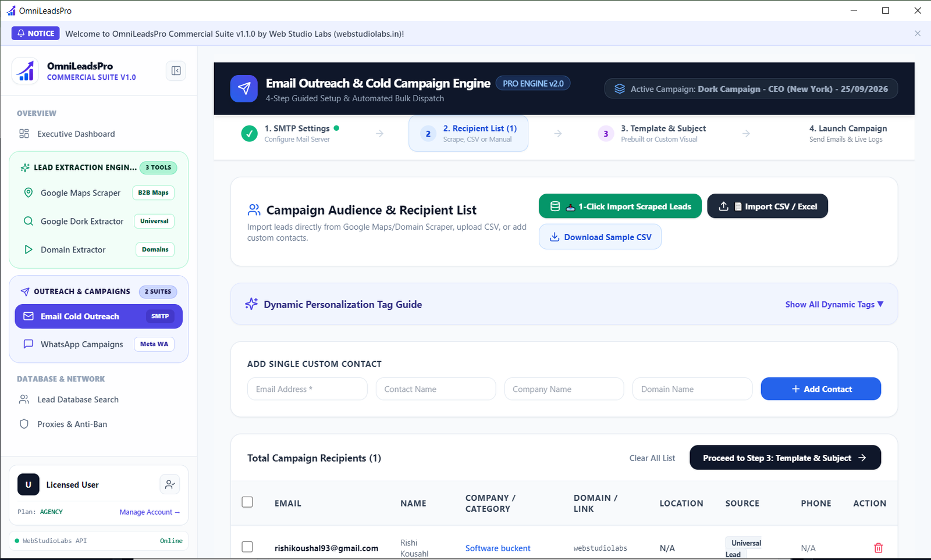Open Email Cold Outreach in sidebar

click(x=98, y=316)
